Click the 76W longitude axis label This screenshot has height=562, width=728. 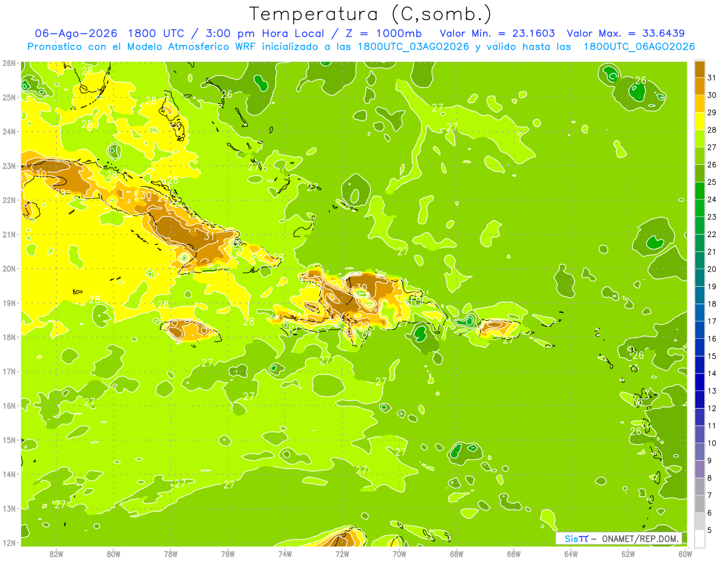coord(228,553)
